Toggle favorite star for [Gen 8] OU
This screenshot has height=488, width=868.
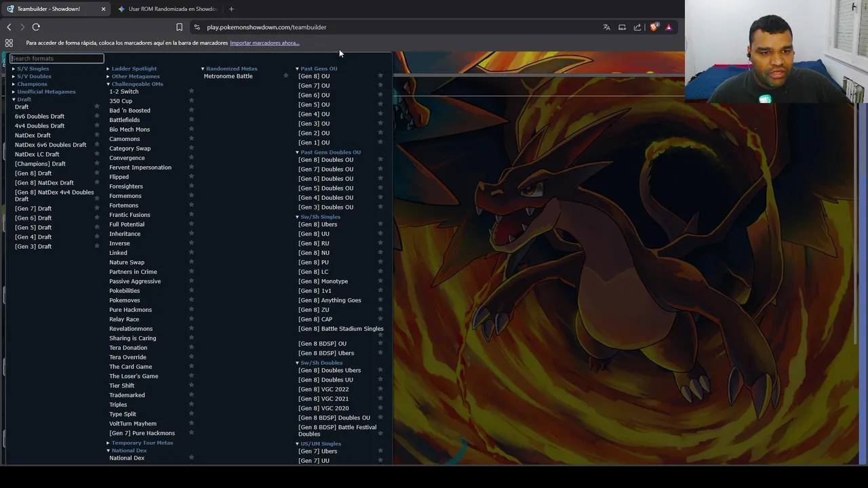click(x=380, y=75)
